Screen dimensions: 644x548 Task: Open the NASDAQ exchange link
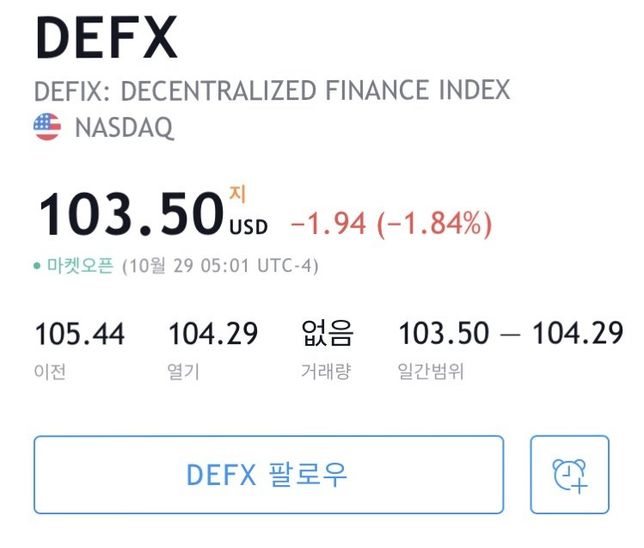pos(124,127)
